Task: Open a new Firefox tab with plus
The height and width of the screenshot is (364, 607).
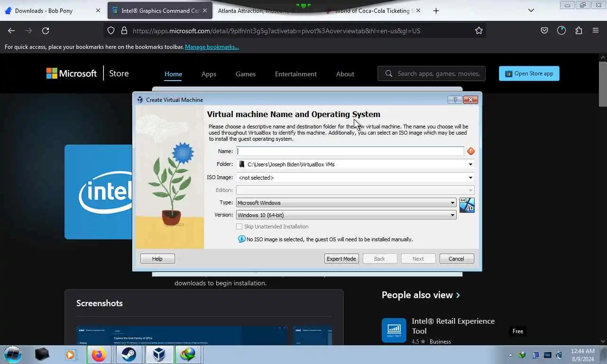Action: (x=436, y=10)
